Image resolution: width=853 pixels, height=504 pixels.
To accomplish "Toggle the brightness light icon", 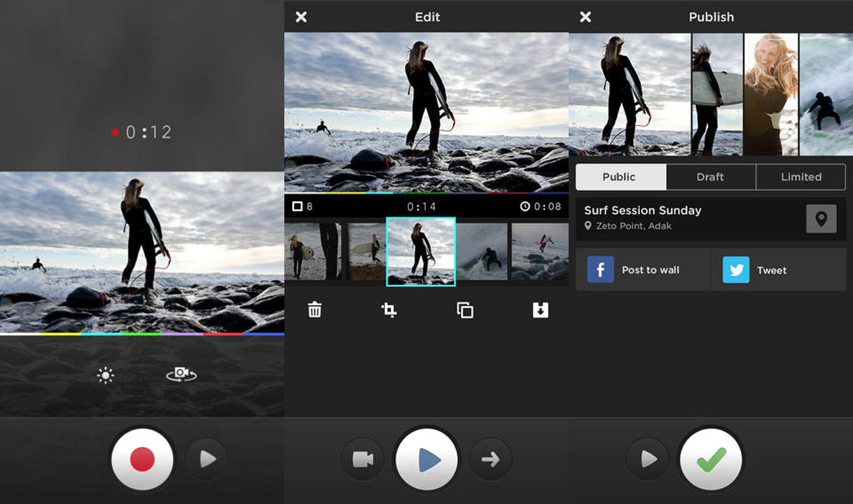I will [x=106, y=376].
